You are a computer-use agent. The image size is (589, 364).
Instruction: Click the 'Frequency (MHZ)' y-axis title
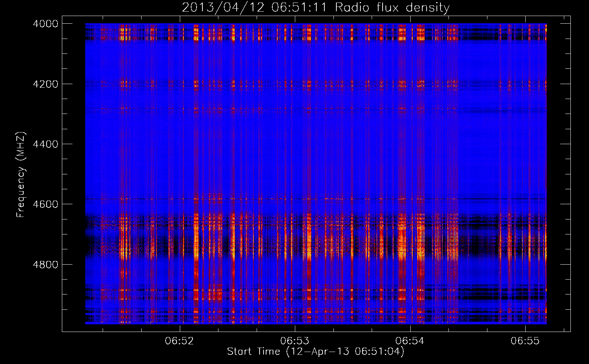[x=21, y=175]
